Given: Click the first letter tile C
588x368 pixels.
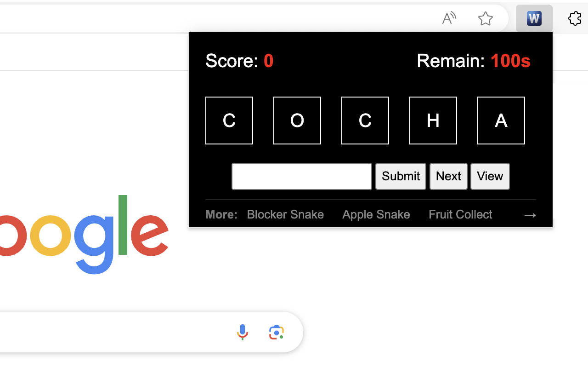Looking at the screenshot, I should pyautogui.click(x=229, y=121).
